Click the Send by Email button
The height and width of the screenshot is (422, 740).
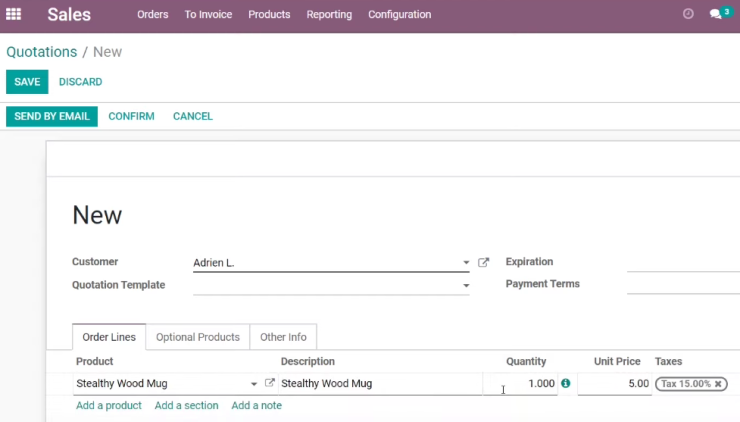point(52,116)
